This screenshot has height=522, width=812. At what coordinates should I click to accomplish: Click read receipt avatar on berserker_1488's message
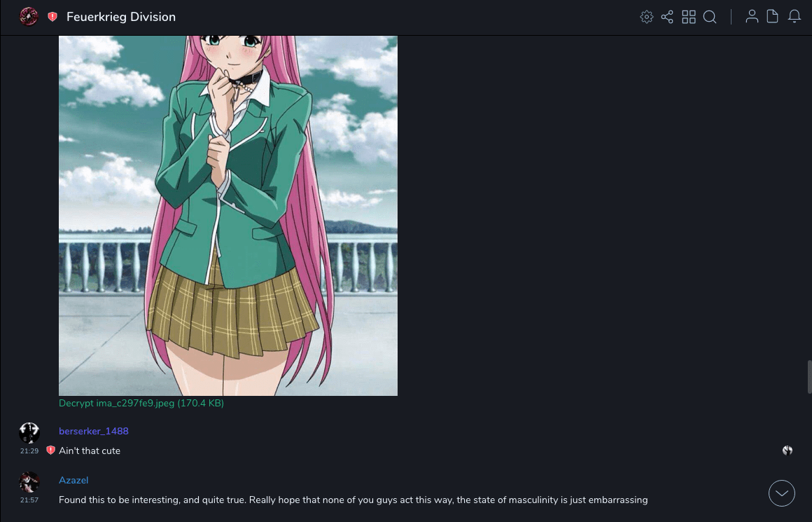tap(787, 451)
